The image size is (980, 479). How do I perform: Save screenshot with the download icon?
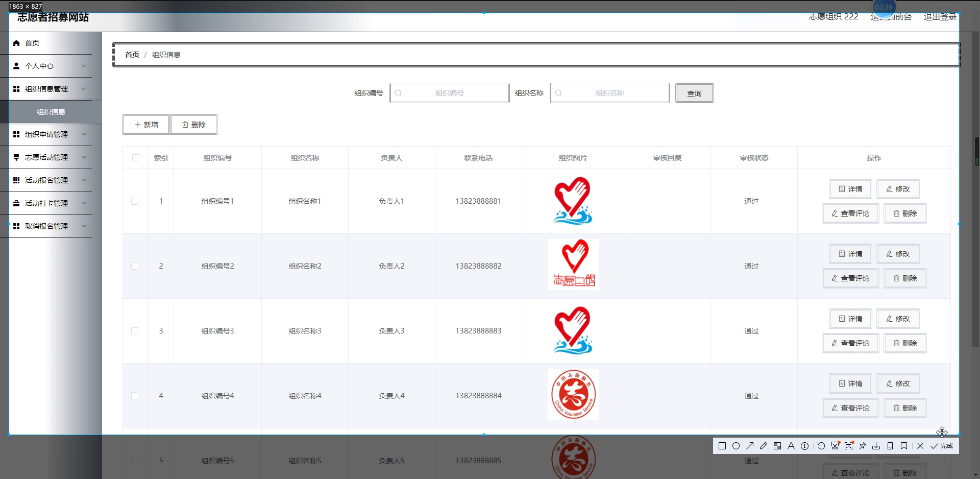(876, 446)
